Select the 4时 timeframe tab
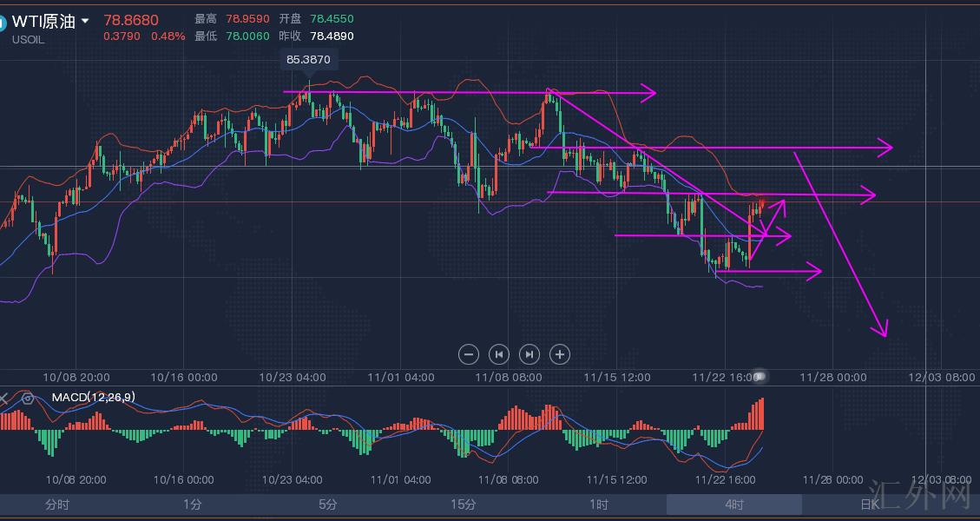The image size is (980, 521). pyautogui.click(x=734, y=505)
